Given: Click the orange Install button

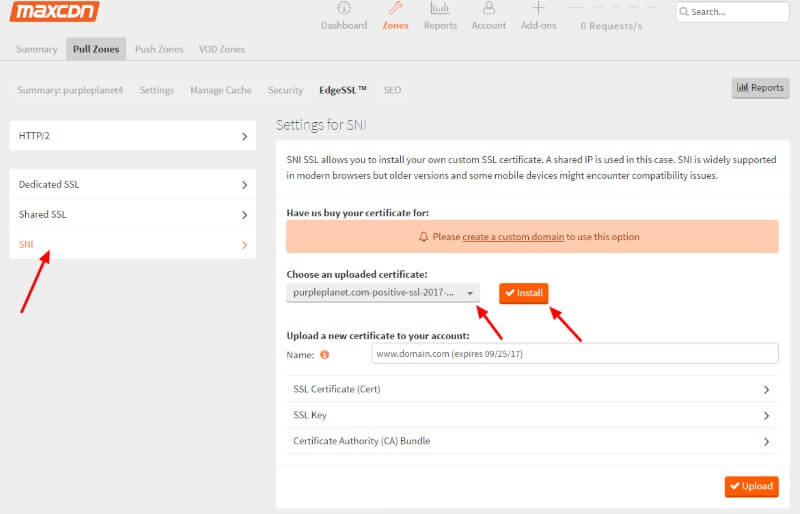Looking at the screenshot, I should (524, 293).
